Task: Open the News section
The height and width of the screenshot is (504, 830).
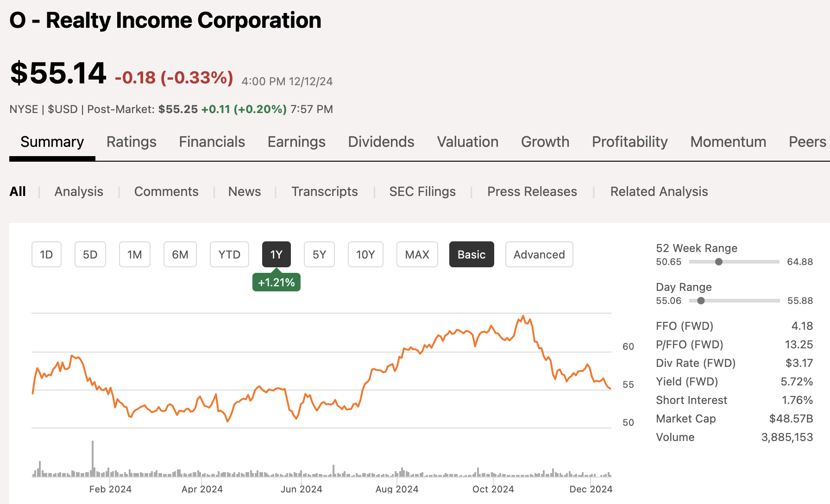Action: (x=244, y=191)
